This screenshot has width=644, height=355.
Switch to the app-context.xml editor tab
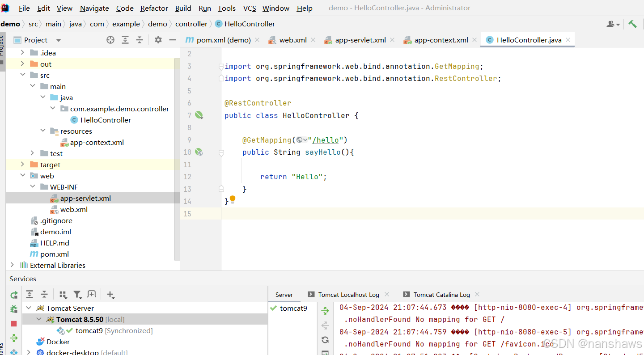(x=441, y=40)
